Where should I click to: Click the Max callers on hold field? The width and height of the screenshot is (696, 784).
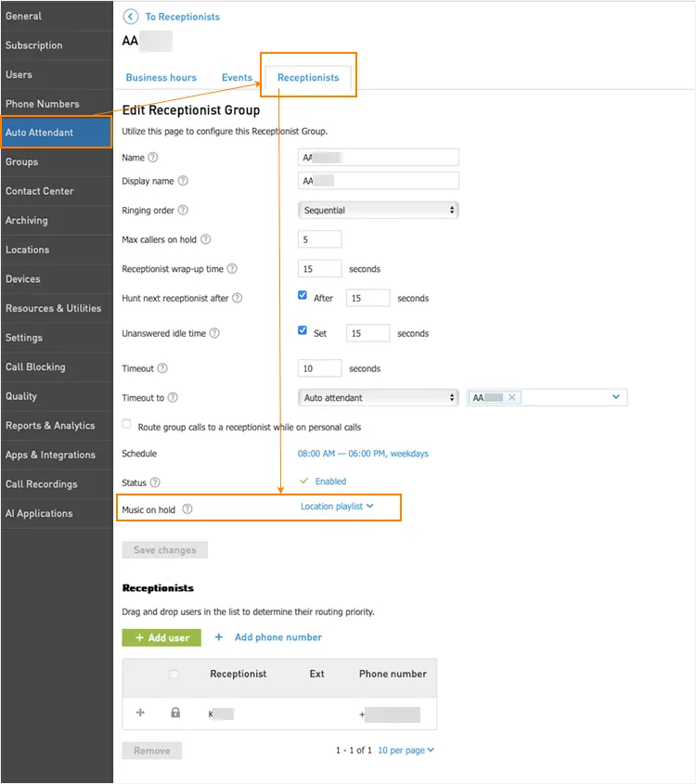[320, 239]
